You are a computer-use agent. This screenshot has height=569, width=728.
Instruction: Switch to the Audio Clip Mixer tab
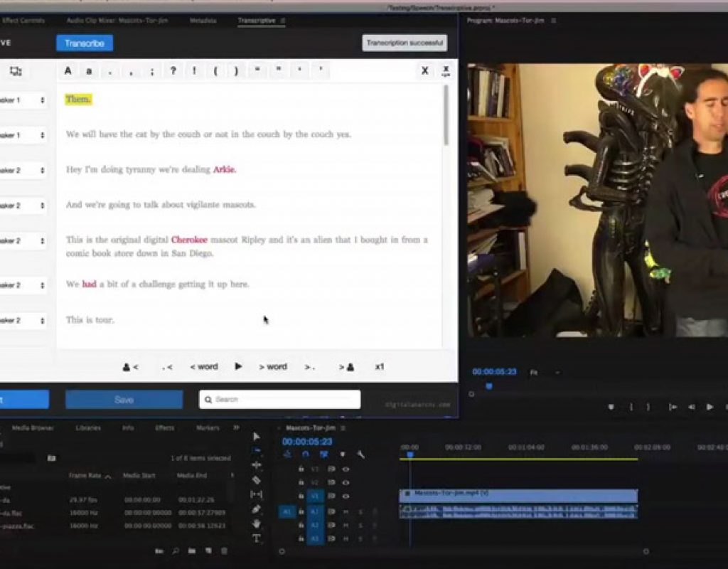click(117, 21)
